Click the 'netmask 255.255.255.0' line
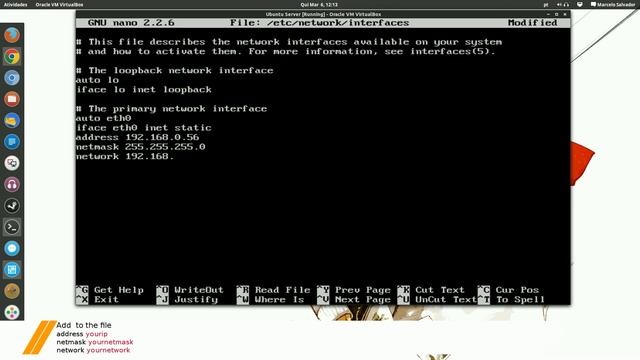This screenshot has width=640, height=360. point(141,147)
